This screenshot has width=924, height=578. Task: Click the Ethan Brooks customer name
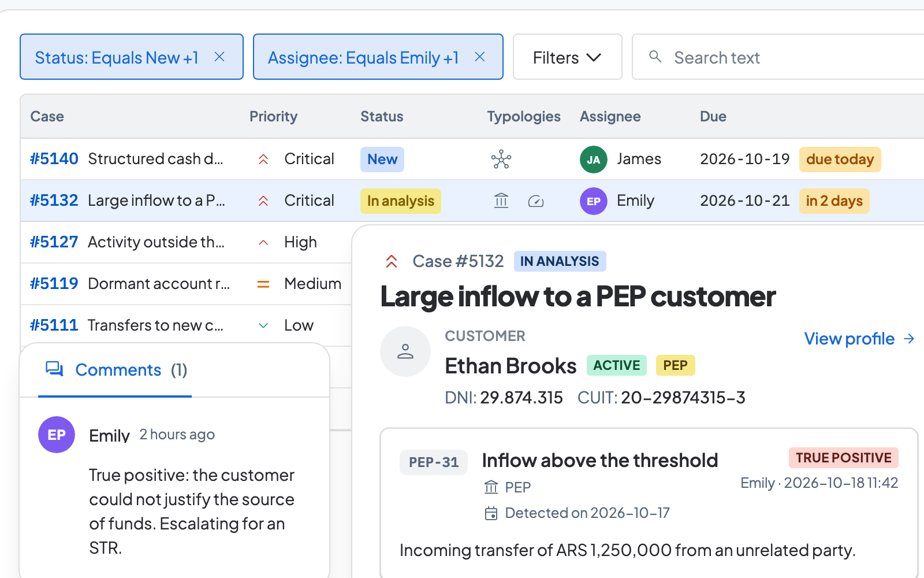[x=511, y=366]
